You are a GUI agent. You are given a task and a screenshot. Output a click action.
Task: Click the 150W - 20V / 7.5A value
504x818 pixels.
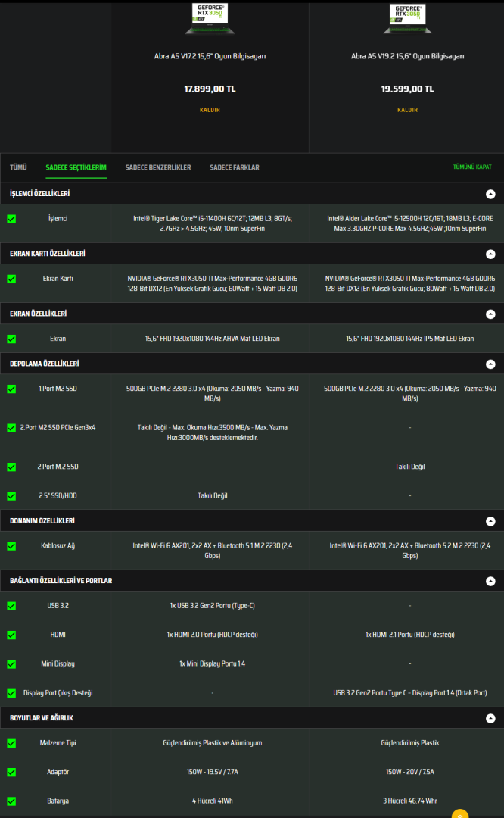pos(410,772)
